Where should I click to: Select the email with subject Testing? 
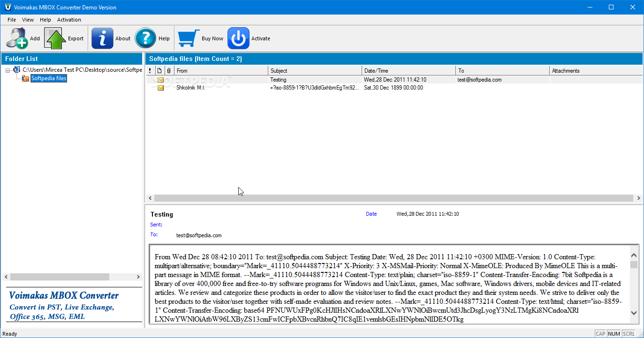click(394, 80)
